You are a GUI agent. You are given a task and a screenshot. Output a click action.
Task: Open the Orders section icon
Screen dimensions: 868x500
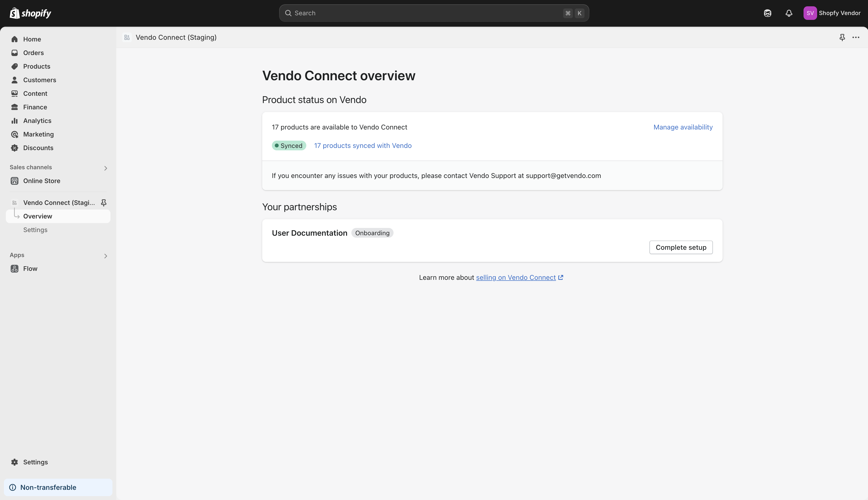[14, 53]
